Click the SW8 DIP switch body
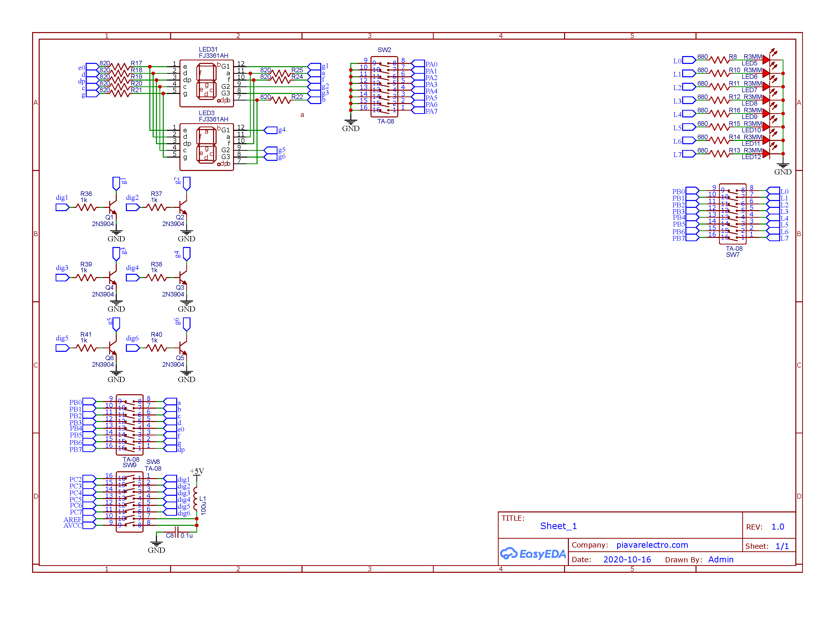The height and width of the screenshot is (644, 834). (x=129, y=502)
